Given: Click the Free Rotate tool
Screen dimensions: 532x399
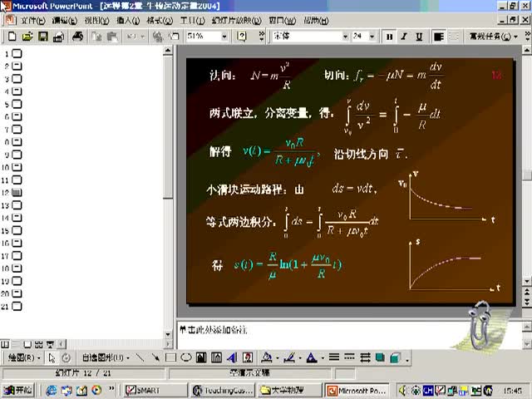Looking at the screenshot, I should point(66,357).
